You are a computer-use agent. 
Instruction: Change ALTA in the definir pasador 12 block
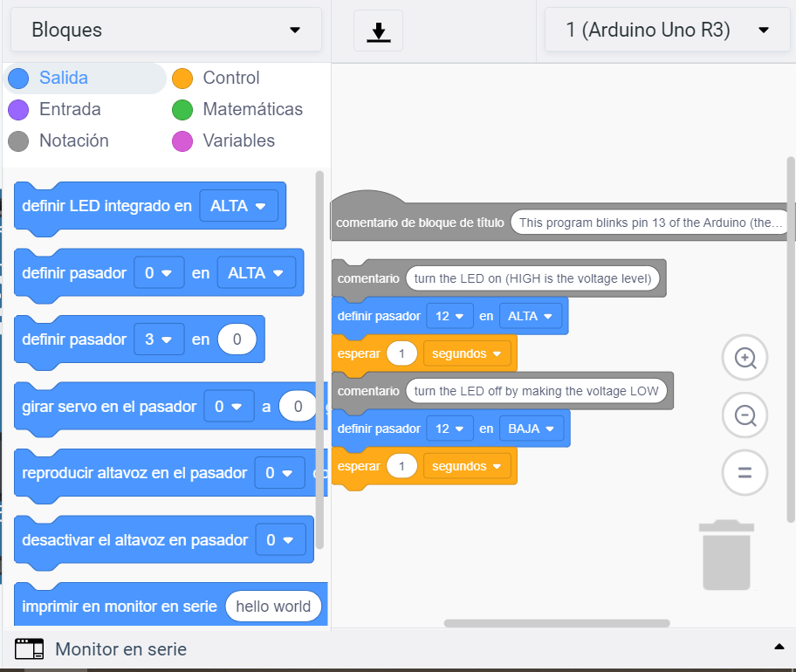pyautogui.click(x=531, y=316)
